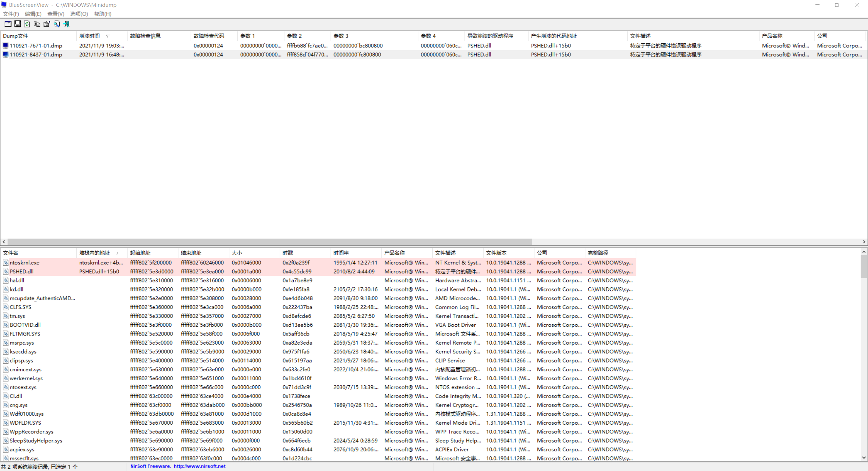Screen dimensions: 868x471
Task: Click lower pane vertical scrollbar down arrow
Action: pos(864,457)
